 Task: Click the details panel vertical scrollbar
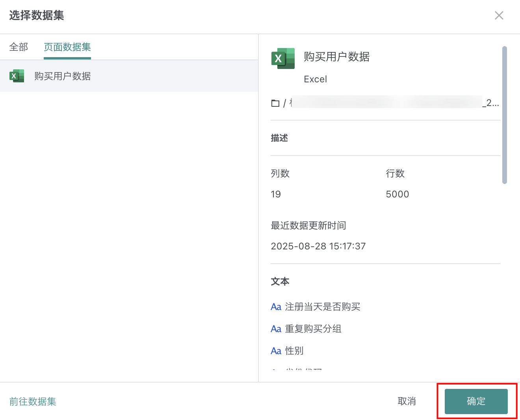pos(505,115)
